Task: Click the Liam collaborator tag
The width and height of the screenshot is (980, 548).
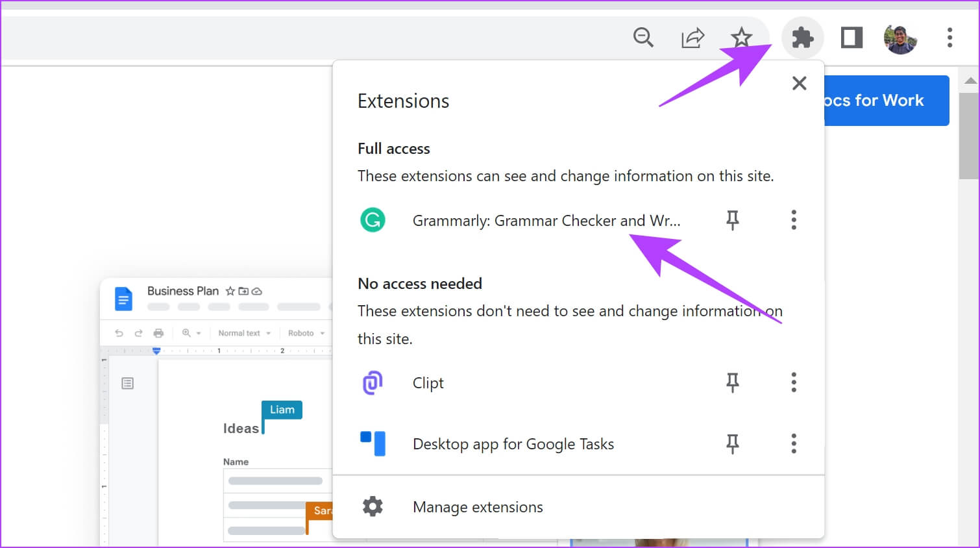Action: pyautogui.click(x=282, y=410)
